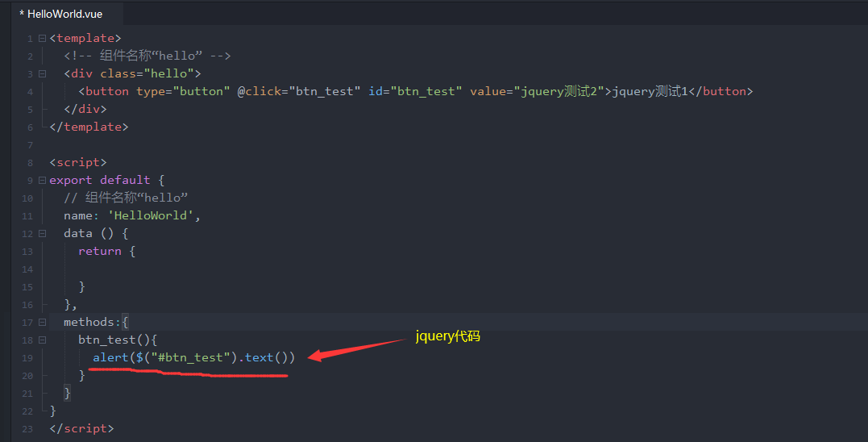Screen dimensions: 868x442
Task: Click the opening <script> tag
Action: [x=78, y=162]
